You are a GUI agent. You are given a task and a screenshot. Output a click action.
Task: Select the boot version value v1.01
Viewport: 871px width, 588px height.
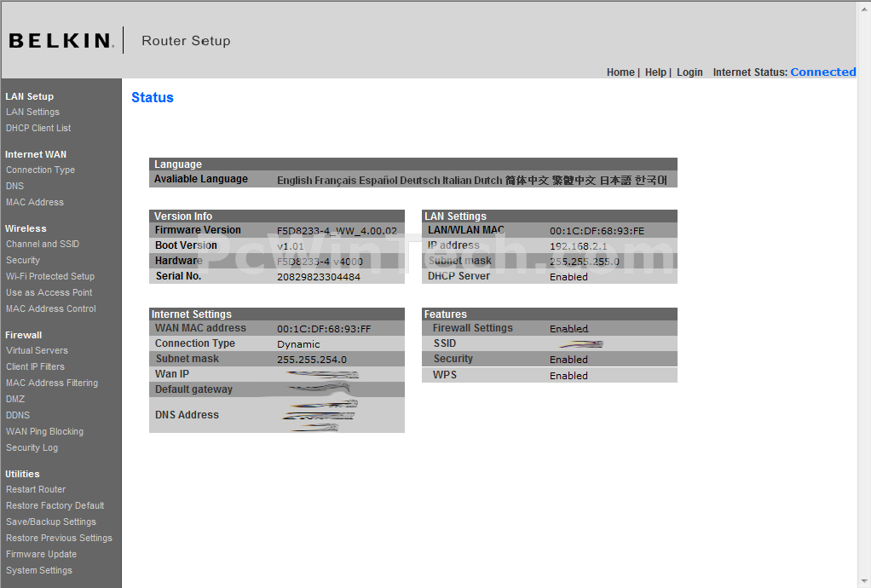[291, 246]
